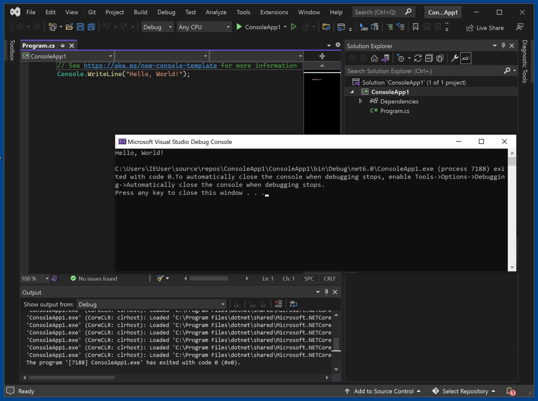Expand the Dependencies node
538x401 pixels.
click(x=360, y=101)
